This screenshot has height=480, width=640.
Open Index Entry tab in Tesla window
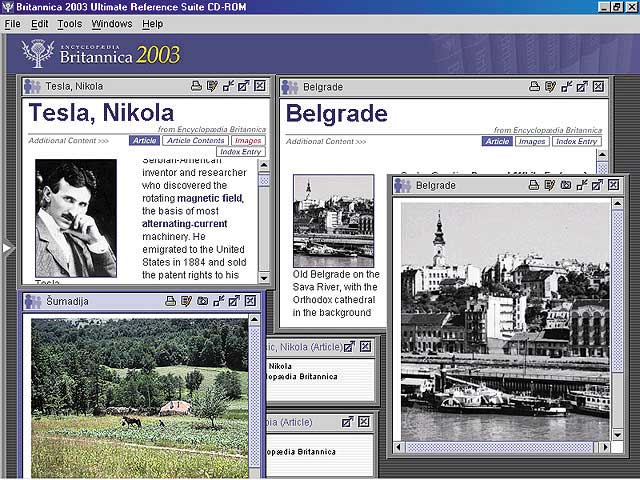tap(241, 152)
